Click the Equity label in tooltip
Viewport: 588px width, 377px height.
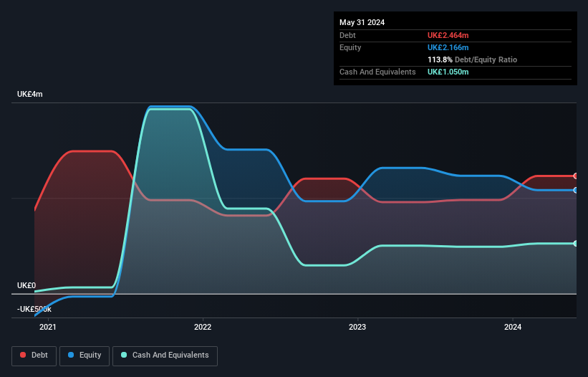[x=350, y=47]
